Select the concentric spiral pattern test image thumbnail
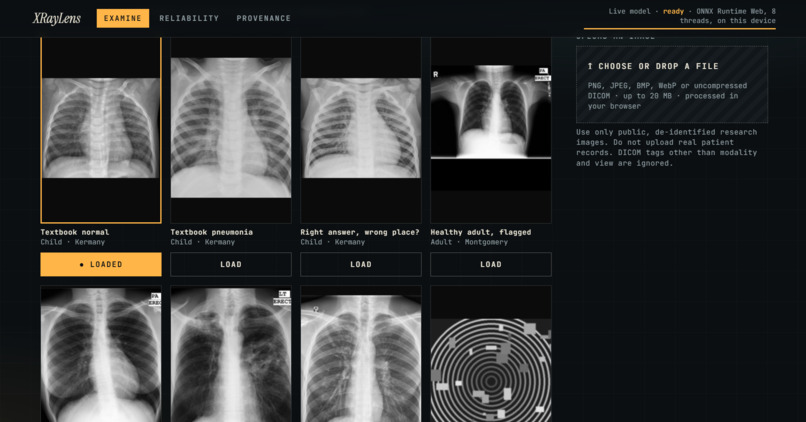806x422 pixels. point(491,354)
